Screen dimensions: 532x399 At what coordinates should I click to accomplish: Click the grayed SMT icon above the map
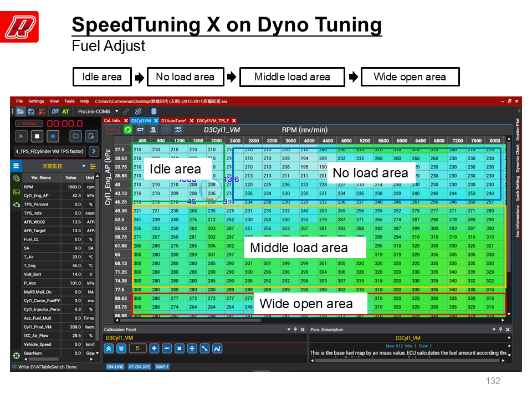click(166, 130)
